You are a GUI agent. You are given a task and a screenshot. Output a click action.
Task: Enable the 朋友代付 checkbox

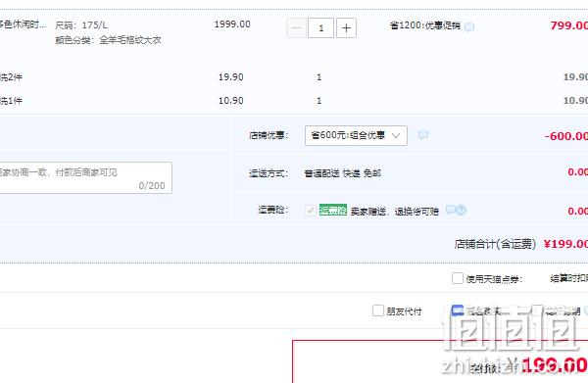coord(378,311)
